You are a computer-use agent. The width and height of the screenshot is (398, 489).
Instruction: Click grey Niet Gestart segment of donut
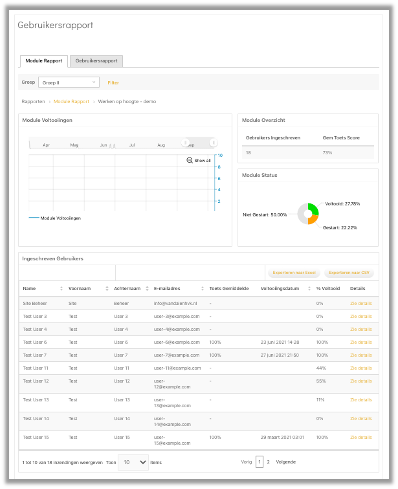302,214
